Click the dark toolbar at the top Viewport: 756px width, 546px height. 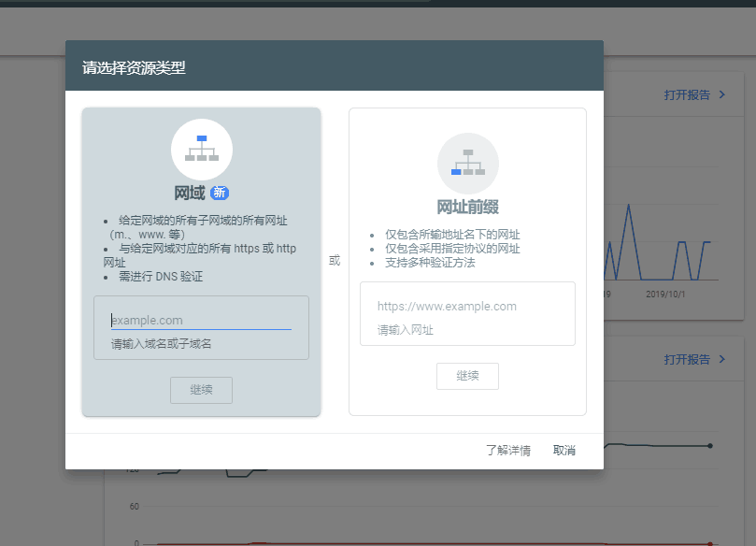click(374, 5)
